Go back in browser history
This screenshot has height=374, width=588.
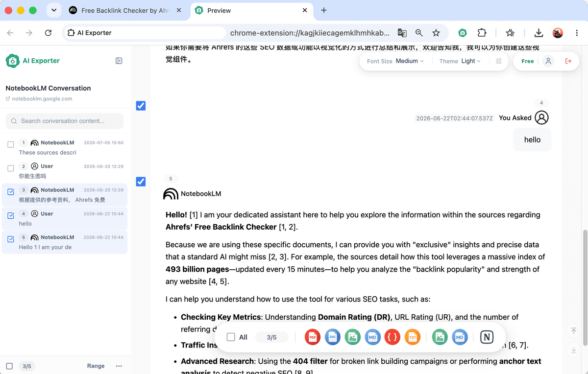[10, 33]
